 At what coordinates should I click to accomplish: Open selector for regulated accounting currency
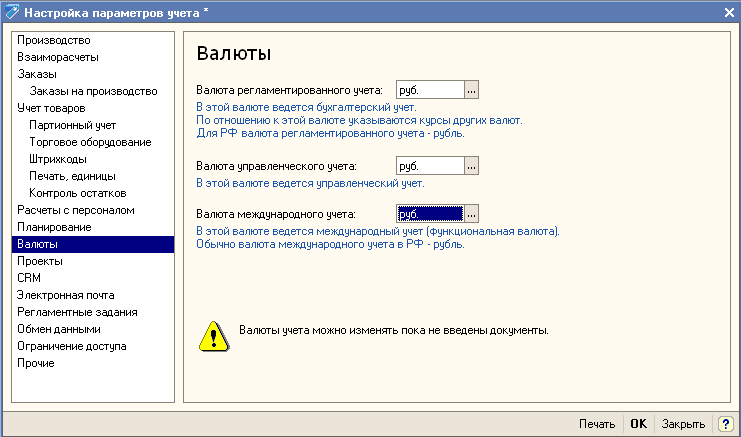[471, 90]
